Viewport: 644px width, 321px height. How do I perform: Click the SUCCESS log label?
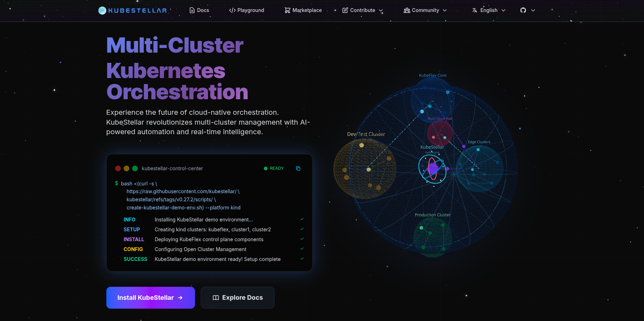(x=135, y=259)
